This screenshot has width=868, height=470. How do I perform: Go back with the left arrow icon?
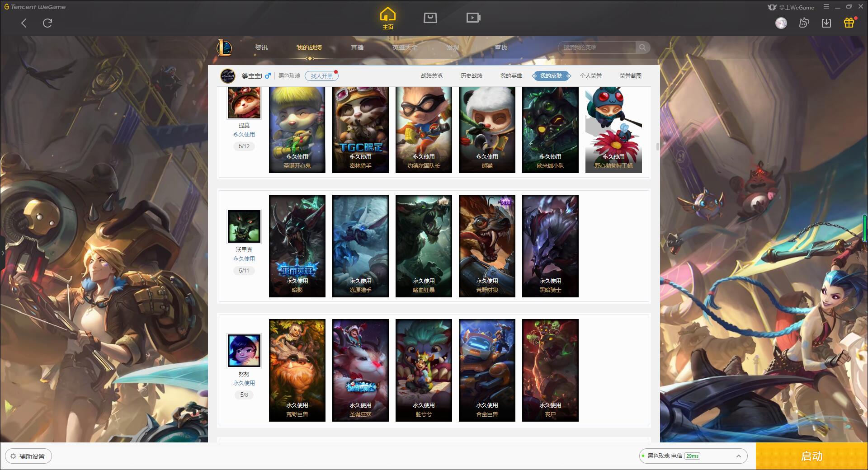click(x=24, y=23)
